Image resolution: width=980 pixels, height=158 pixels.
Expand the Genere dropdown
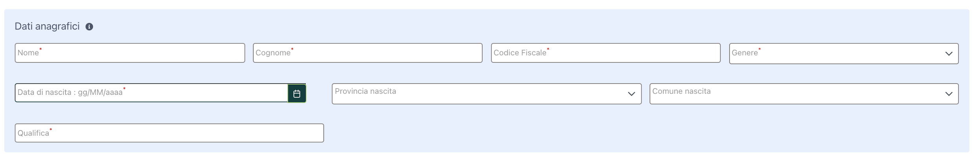pyautogui.click(x=844, y=54)
